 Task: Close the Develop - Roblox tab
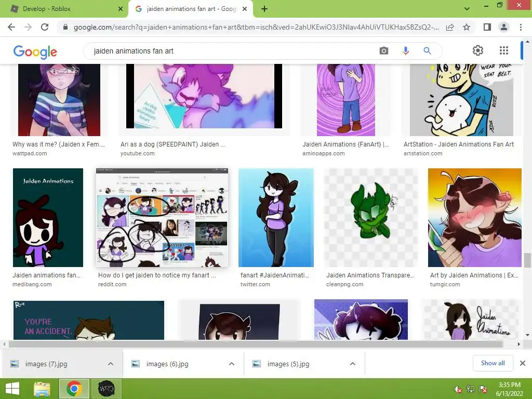121,9
